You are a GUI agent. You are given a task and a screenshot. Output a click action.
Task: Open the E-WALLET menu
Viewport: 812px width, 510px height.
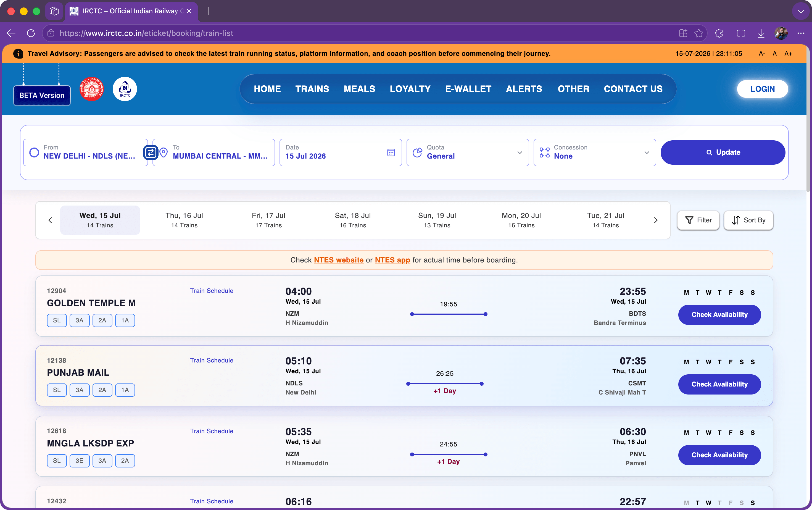tap(468, 89)
